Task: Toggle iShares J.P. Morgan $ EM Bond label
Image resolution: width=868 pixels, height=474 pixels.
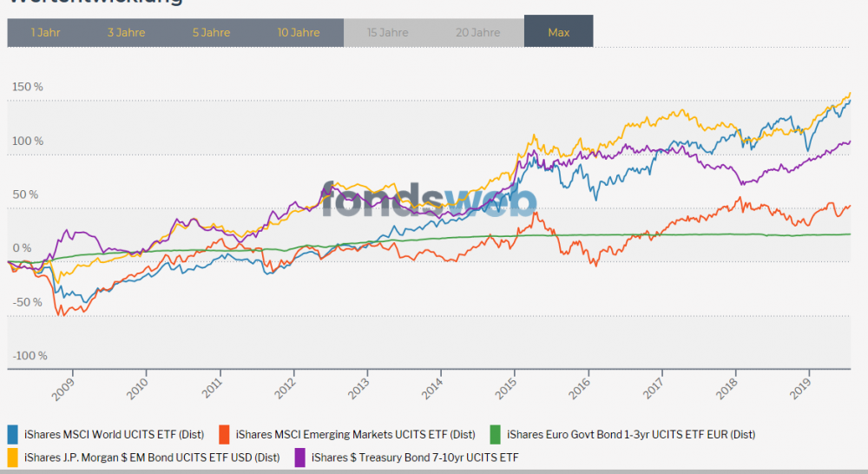Action: (x=152, y=457)
